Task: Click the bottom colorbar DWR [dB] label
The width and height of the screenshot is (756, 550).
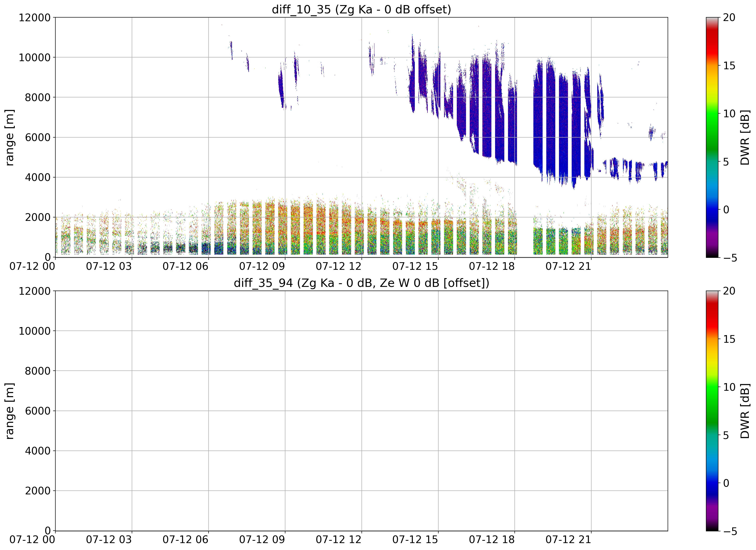Action: coord(744,411)
